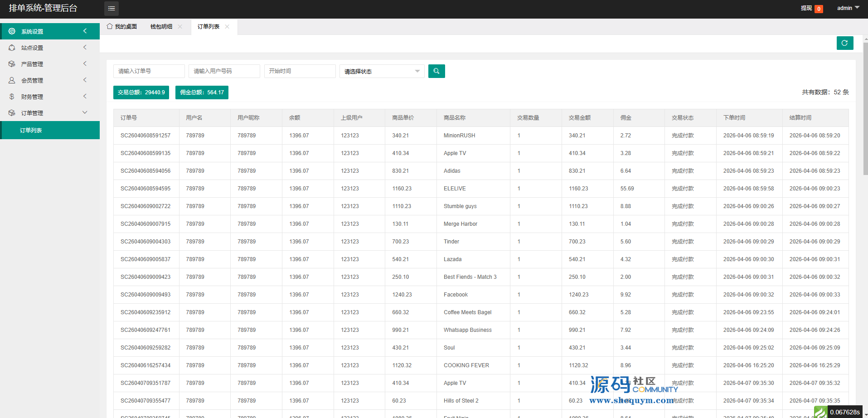Switch to the 钱包明细 tab
This screenshot has height=418, width=868.
pyautogui.click(x=161, y=27)
